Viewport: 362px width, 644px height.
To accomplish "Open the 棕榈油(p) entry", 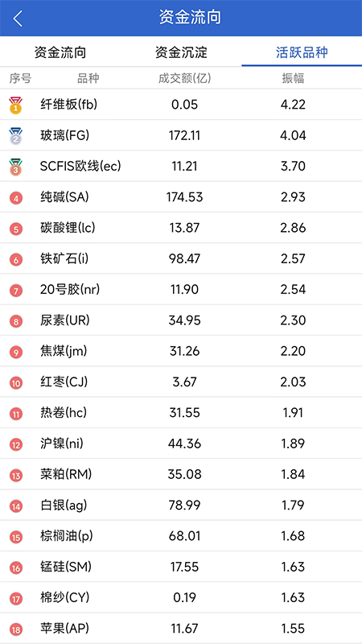I will [x=181, y=535].
